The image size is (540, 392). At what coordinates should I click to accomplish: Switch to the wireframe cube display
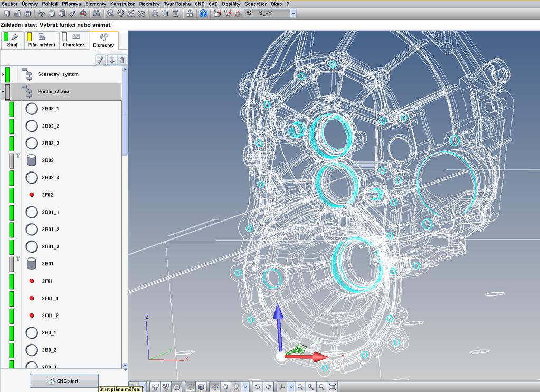[x=190, y=387]
